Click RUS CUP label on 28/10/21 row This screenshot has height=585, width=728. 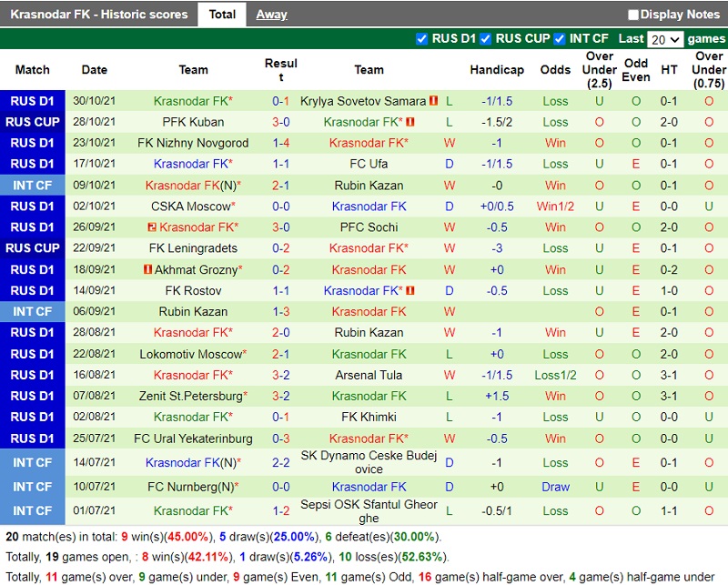tap(33, 122)
